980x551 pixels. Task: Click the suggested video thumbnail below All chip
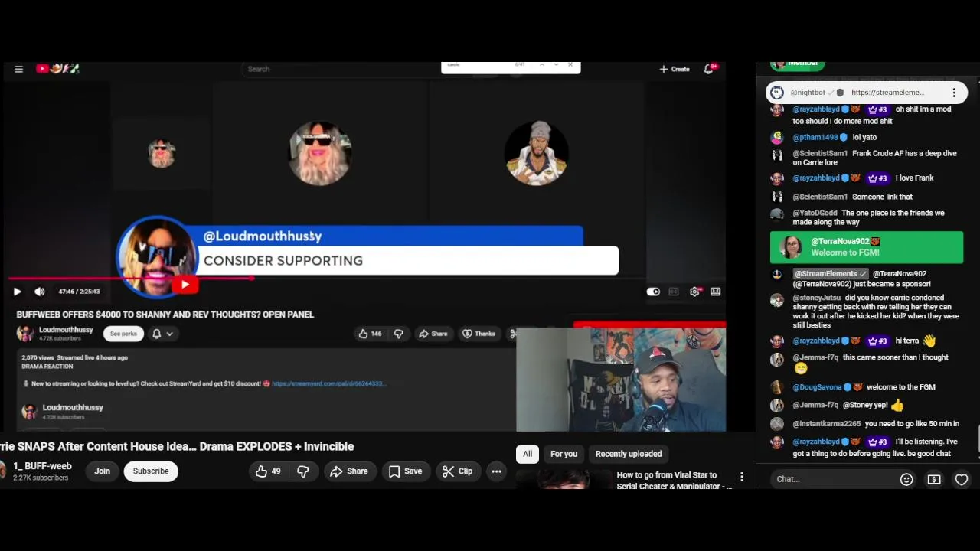pyautogui.click(x=563, y=481)
